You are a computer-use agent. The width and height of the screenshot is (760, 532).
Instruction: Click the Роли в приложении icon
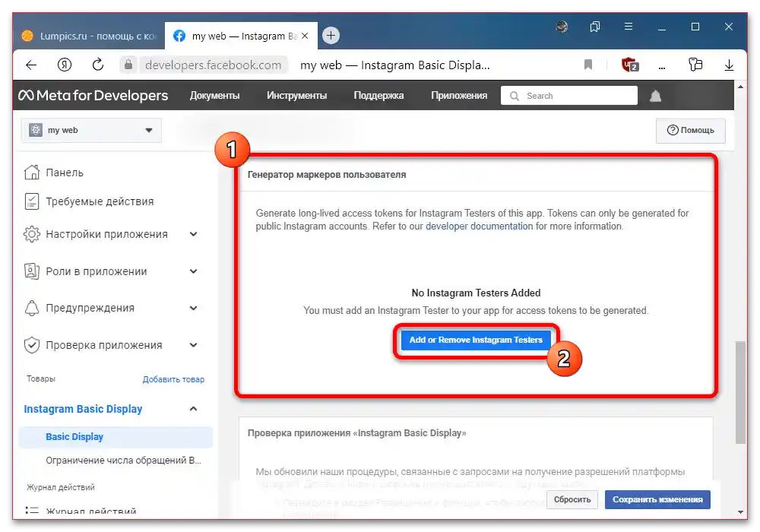coord(30,271)
